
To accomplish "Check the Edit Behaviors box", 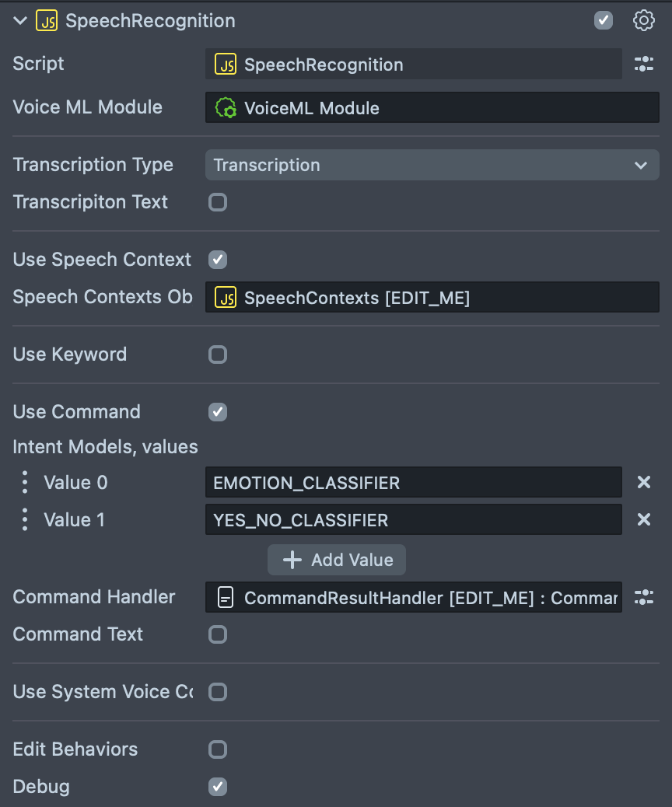I will [218, 749].
